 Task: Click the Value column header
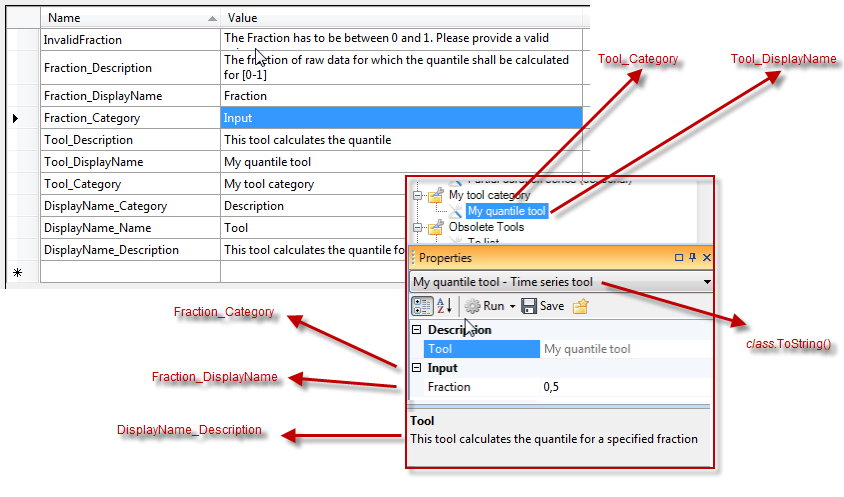pyautogui.click(x=400, y=18)
